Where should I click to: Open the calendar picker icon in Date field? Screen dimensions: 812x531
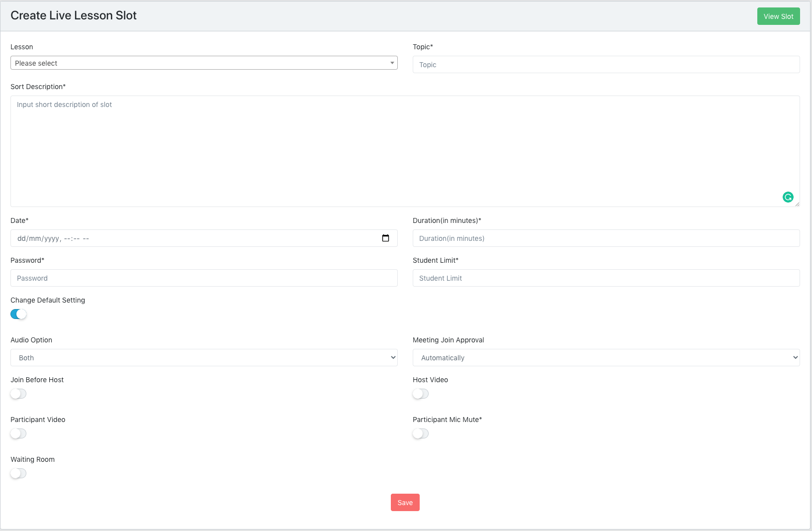click(x=385, y=238)
